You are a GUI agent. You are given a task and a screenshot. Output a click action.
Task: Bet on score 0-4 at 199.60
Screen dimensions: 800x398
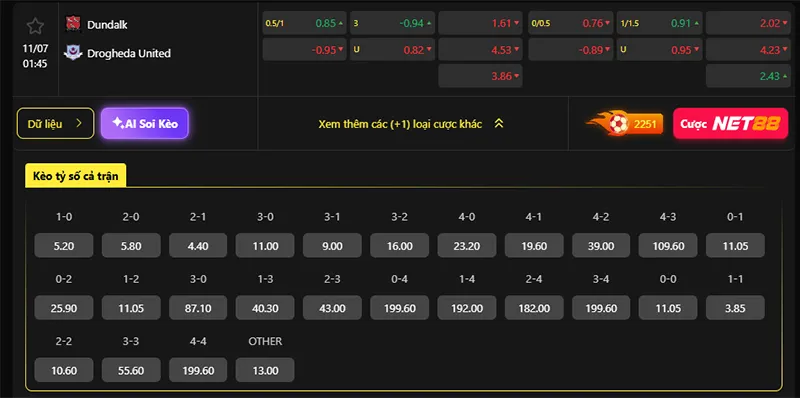click(x=399, y=308)
